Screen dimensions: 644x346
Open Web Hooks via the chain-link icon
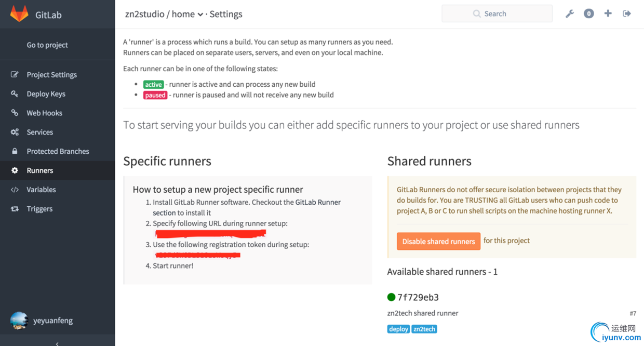pyautogui.click(x=15, y=113)
